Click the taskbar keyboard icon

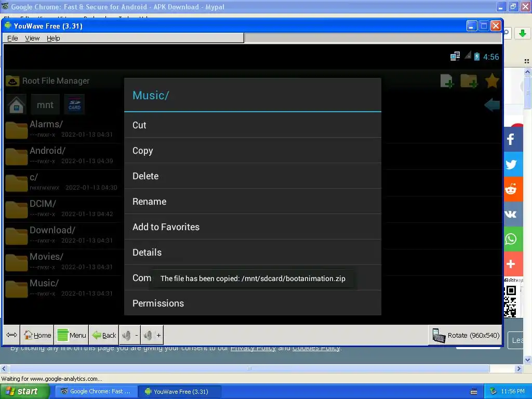coord(474,392)
